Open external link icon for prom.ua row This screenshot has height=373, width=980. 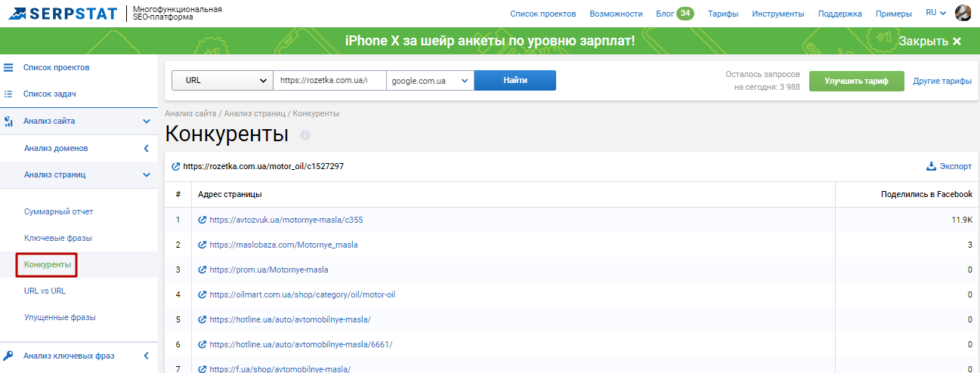[202, 270]
